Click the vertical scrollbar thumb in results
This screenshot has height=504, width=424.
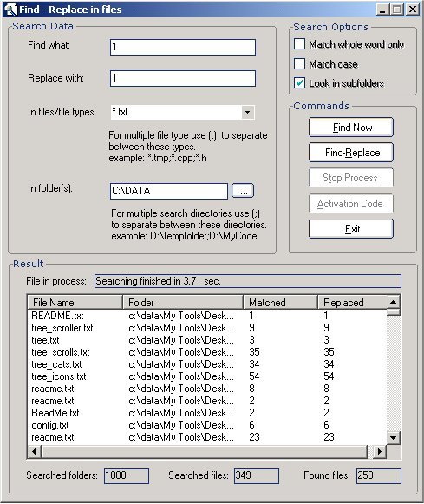tap(393, 312)
